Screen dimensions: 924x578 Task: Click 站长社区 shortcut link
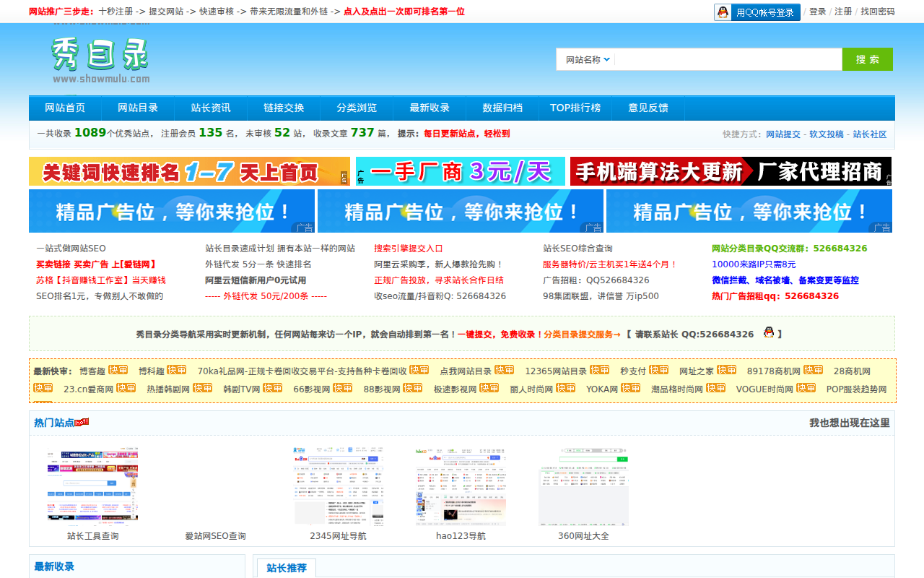[870, 134]
